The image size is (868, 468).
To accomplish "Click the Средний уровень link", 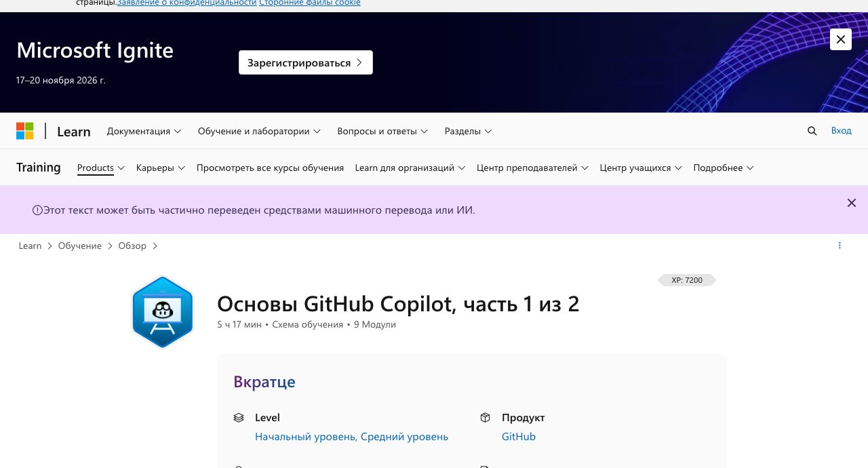I will (405, 437).
